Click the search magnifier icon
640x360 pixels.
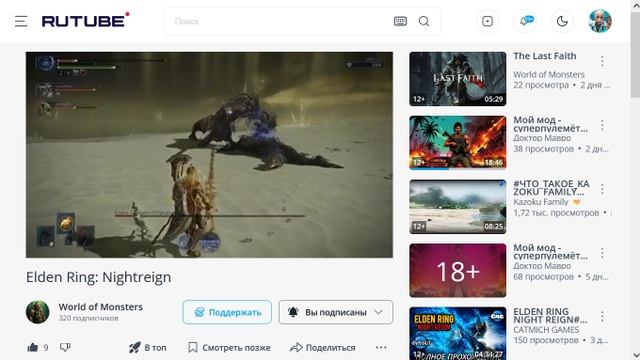click(424, 21)
